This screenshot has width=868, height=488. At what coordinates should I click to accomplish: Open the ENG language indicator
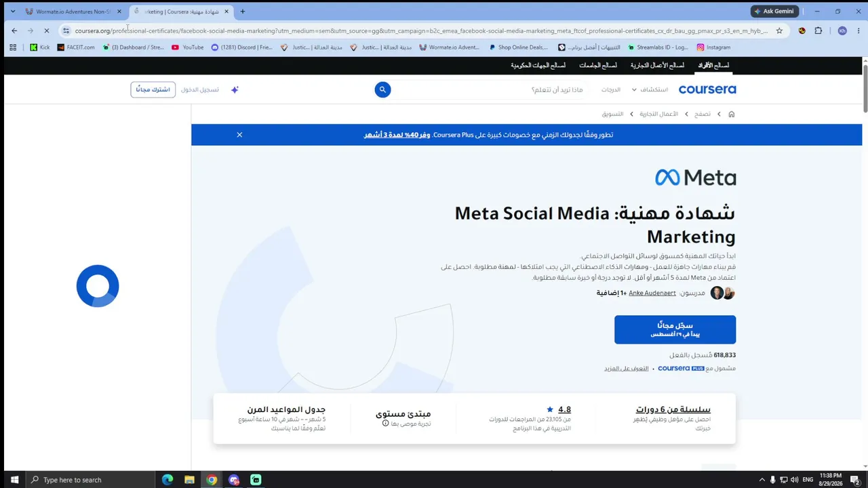pos(808,480)
